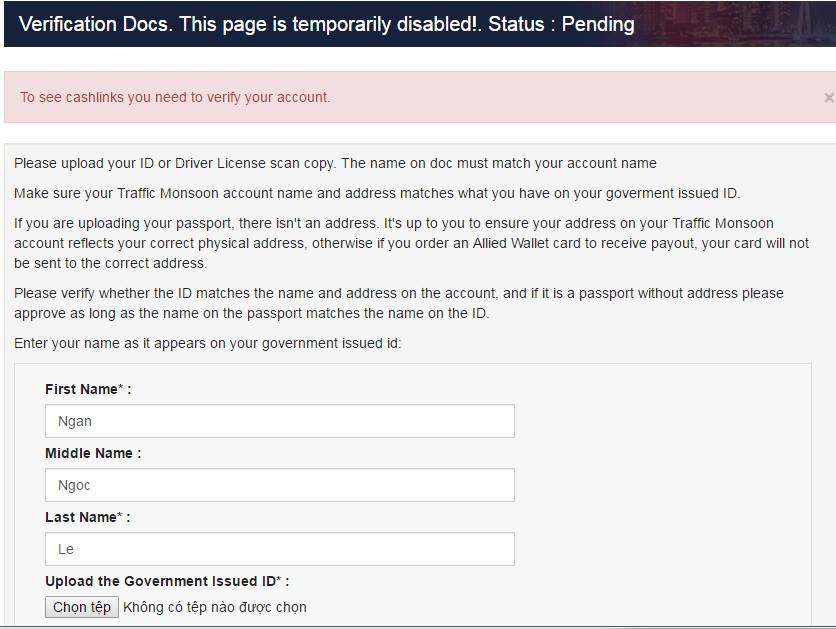Click the 'Không có tệp nào được chọn' label

click(x=215, y=607)
